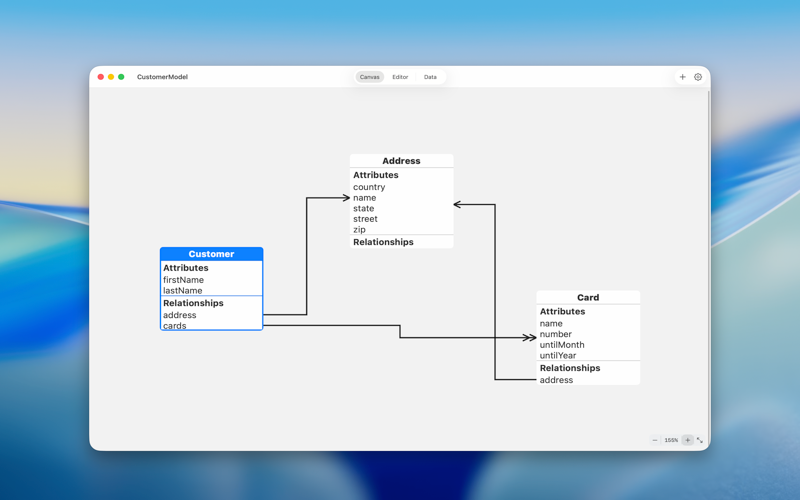
Task: Switch to the Canvas tab
Action: (x=370, y=77)
